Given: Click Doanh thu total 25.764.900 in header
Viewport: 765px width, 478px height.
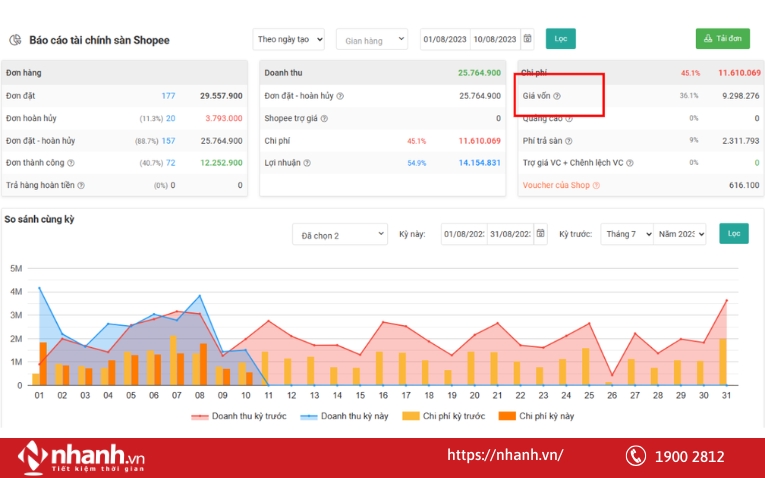Looking at the screenshot, I should point(479,73).
